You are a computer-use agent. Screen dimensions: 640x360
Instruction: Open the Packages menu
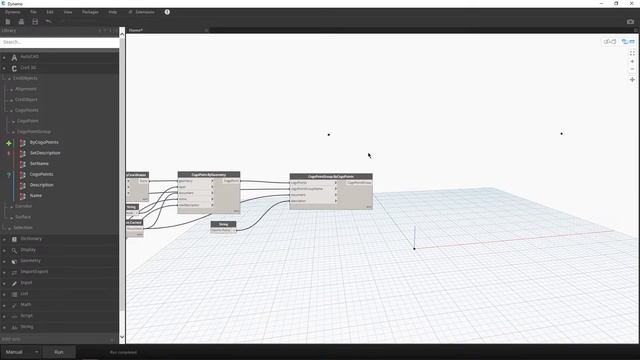[x=90, y=12]
